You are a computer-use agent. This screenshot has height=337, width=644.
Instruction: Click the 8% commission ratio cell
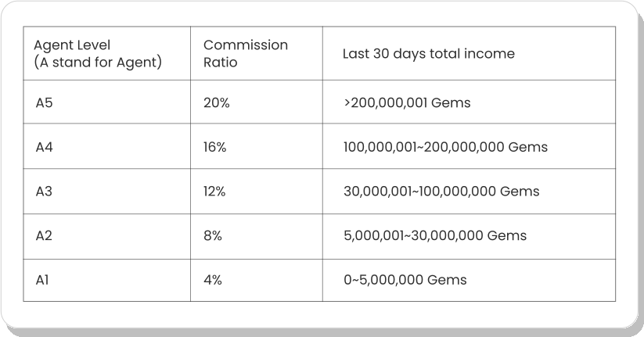pos(213,235)
